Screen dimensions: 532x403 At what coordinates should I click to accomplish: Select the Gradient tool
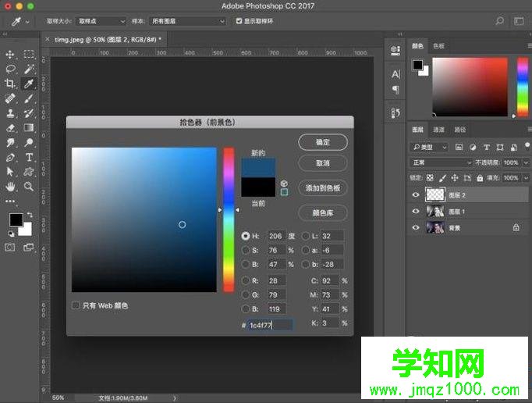(29, 128)
